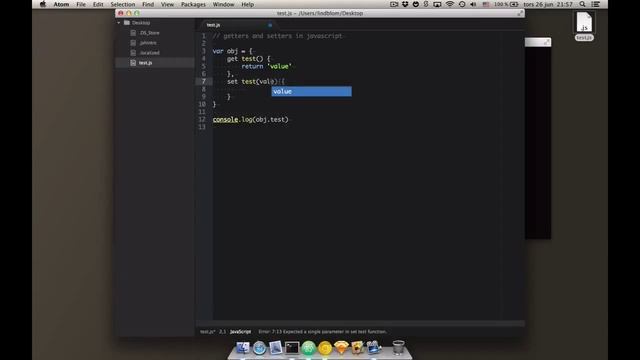Open Finder from the Dock

(243, 348)
